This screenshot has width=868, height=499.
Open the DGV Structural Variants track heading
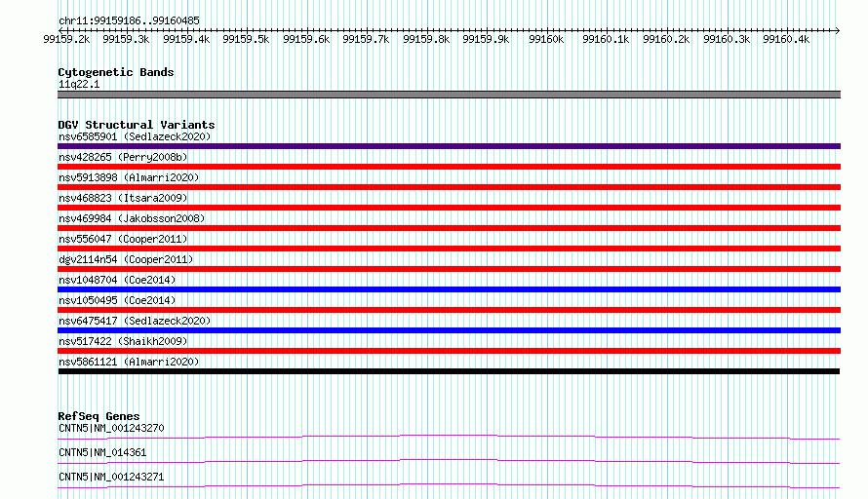pyautogui.click(x=137, y=125)
